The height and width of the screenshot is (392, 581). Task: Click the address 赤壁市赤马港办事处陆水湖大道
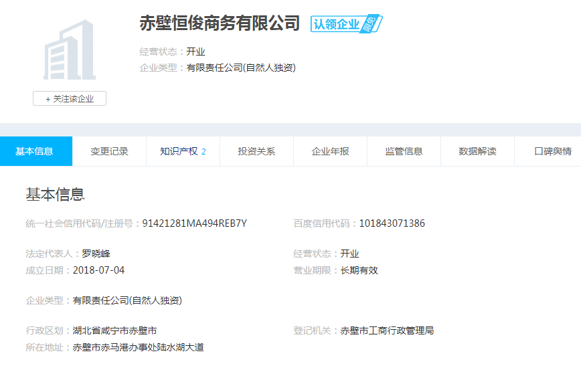(x=138, y=347)
